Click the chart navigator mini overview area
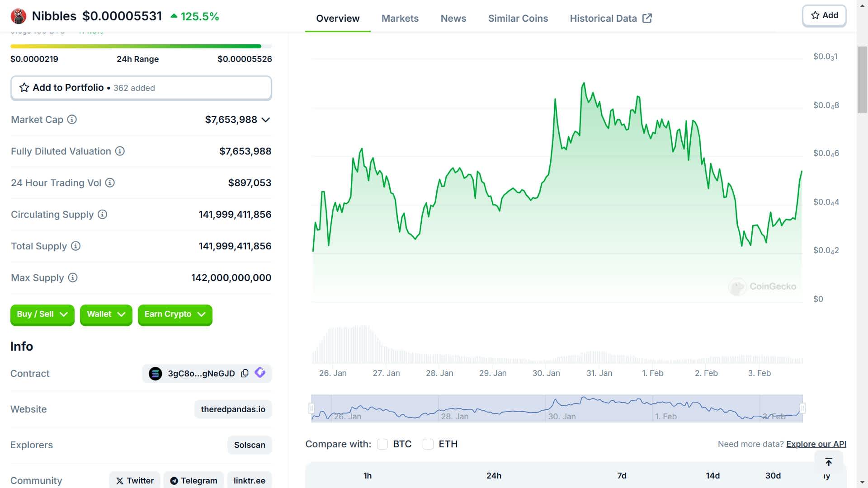868x488 pixels. pos(557,408)
